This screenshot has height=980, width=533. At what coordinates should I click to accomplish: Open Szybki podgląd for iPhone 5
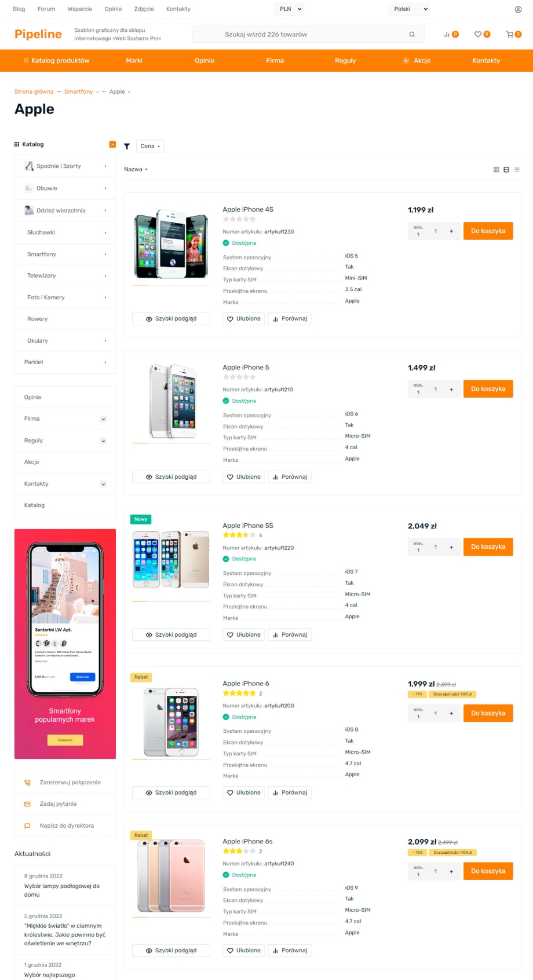coord(171,477)
